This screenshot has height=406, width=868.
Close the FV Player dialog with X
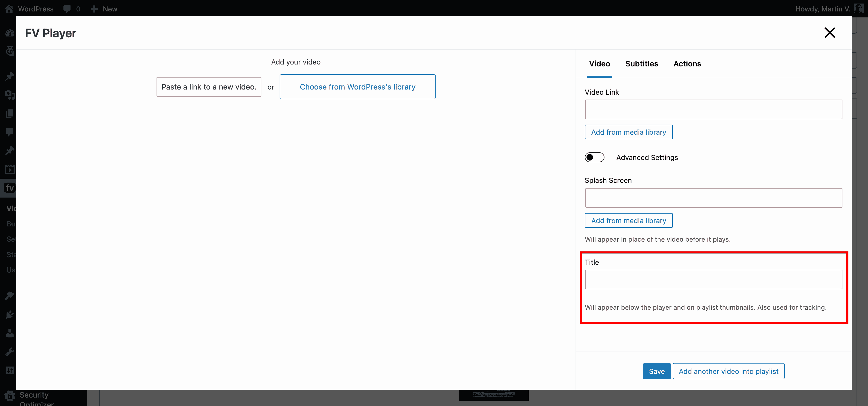pyautogui.click(x=830, y=33)
